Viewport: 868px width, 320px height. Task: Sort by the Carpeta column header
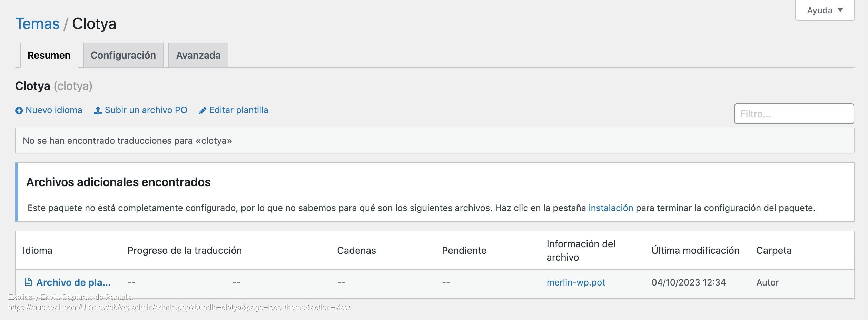774,250
